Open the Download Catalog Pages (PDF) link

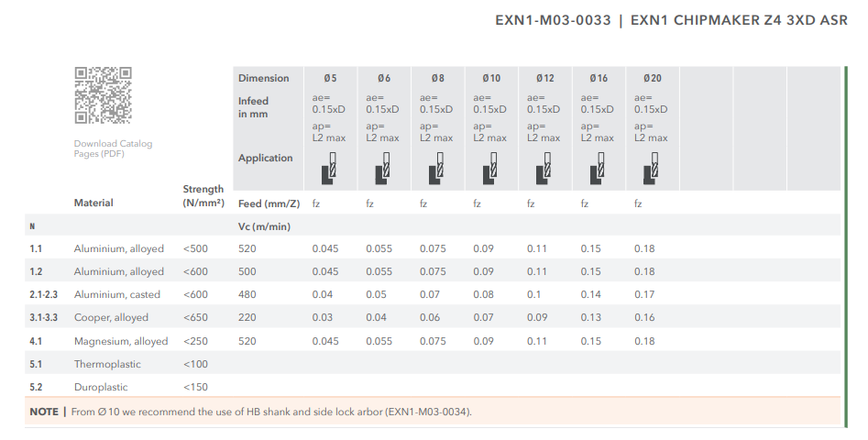113,148
